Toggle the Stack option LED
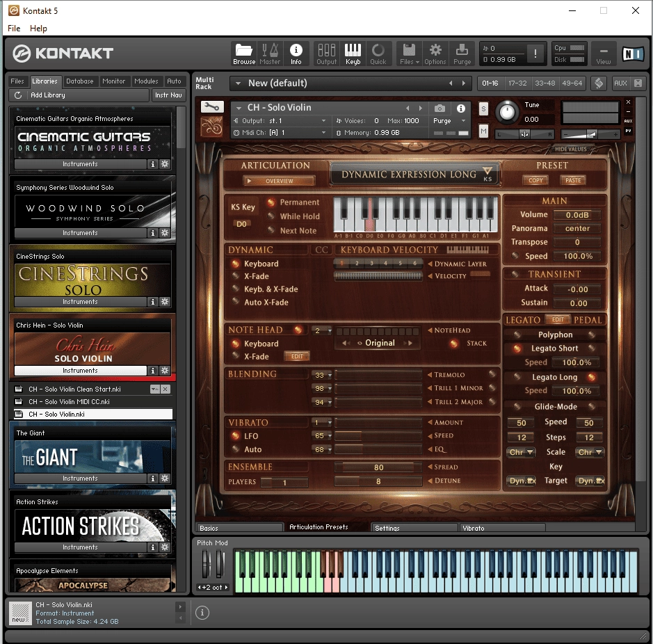Viewport: 653px width, 644px height. [454, 344]
